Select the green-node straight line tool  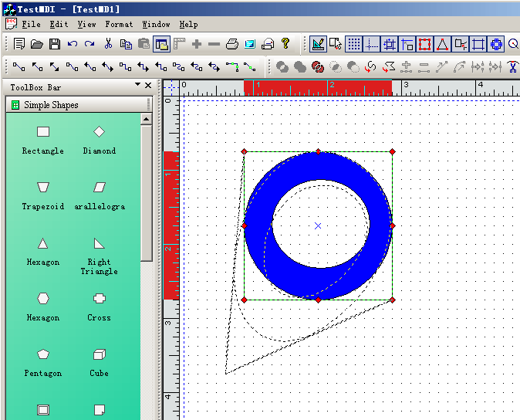point(249,66)
